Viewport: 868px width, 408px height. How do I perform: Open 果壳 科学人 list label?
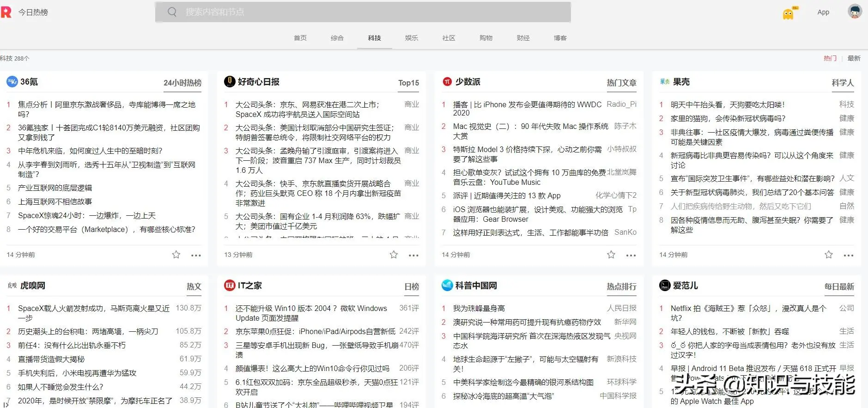click(x=843, y=83)
